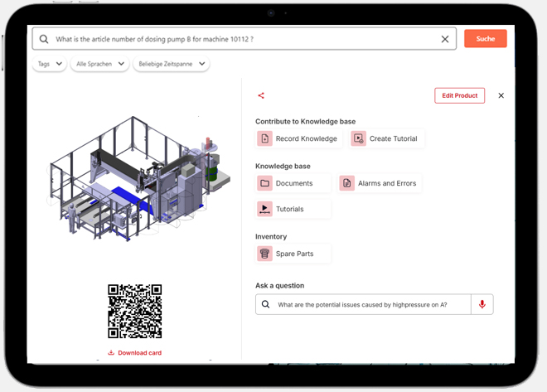547x392 pixels.
Task: Close the product detail panel
Action: click(501, 95)
